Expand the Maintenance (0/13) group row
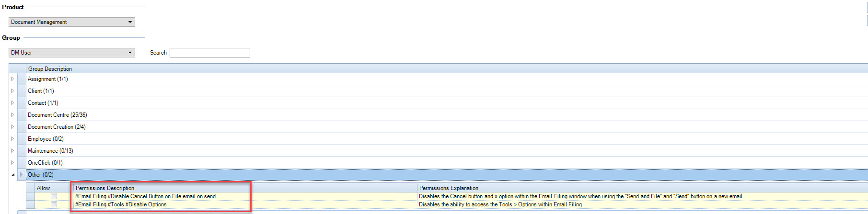This screenshot has width=868, height=214. 12,151
